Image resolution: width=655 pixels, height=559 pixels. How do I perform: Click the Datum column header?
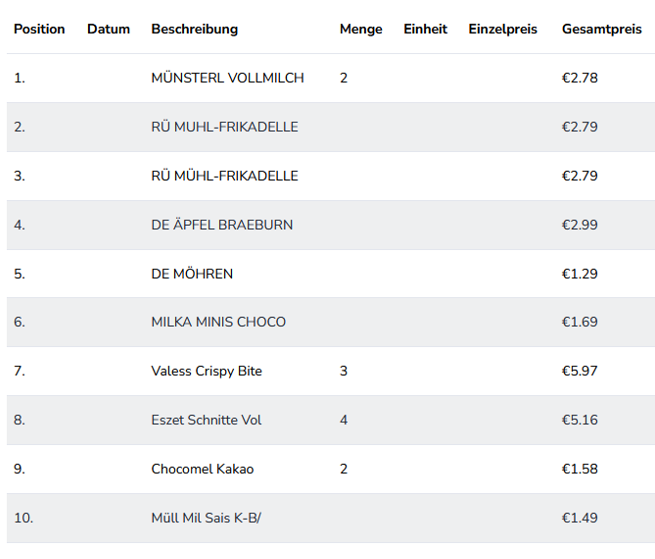pos(108,29)
